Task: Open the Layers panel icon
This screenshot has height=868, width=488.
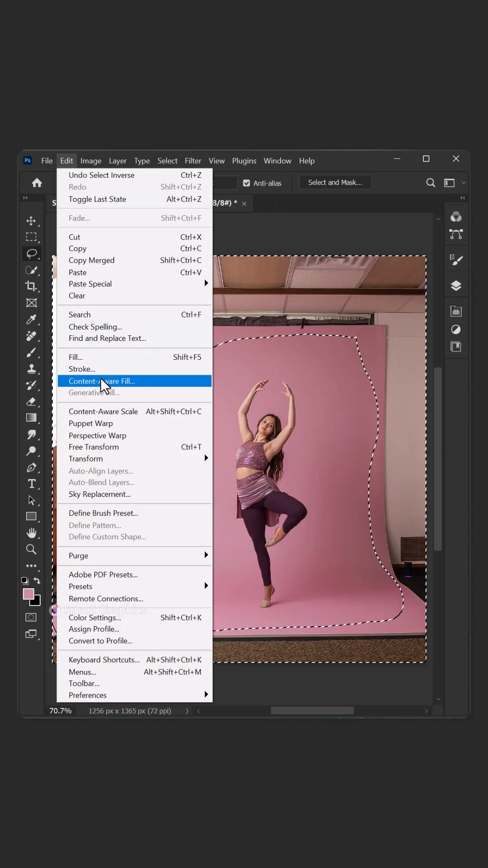Action: 456,286
